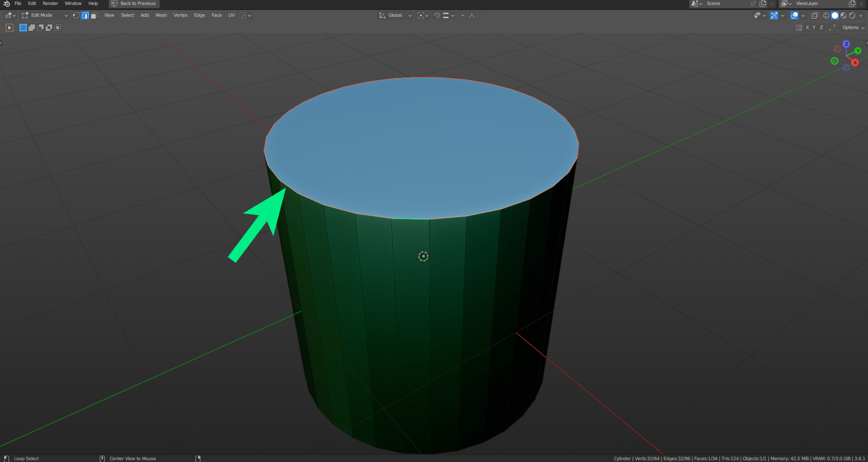The width and height of the screenshot is (868, 462).
Task: Open the Mesh menu
Action: tap(161, 15)
